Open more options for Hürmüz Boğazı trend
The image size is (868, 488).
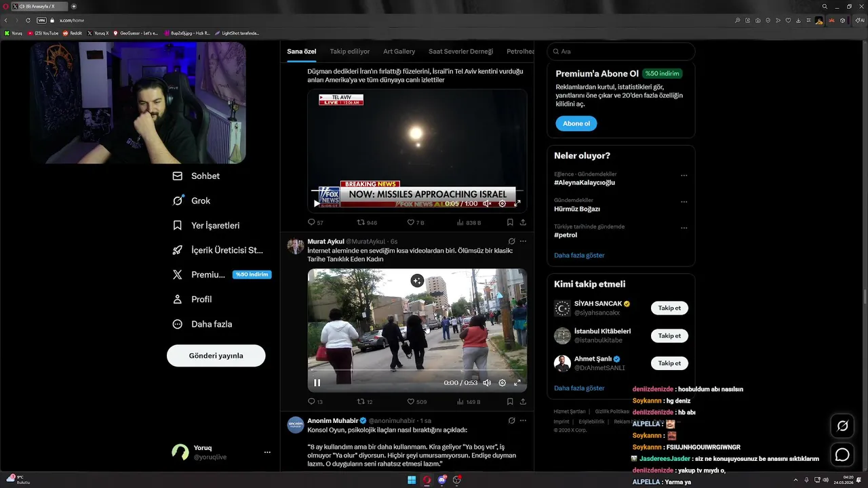click(684, 201)
